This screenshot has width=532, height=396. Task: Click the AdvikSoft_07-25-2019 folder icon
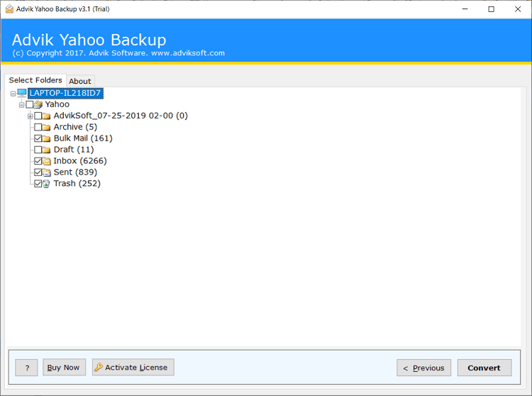coord(47,116)
